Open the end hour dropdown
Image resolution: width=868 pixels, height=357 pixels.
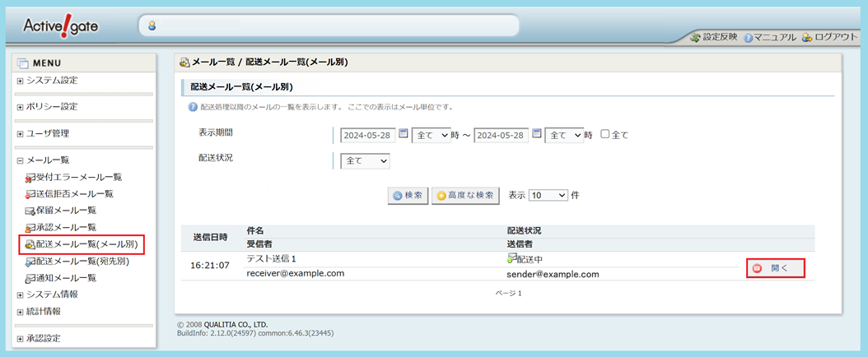coord(565,135)
